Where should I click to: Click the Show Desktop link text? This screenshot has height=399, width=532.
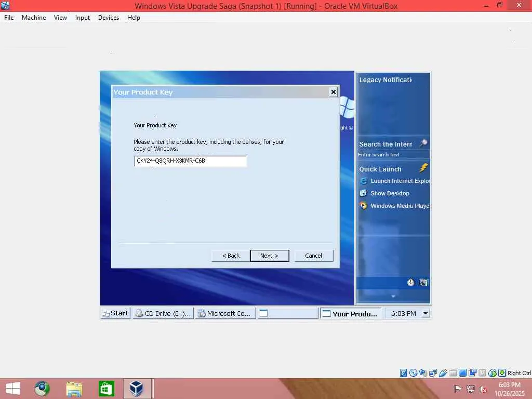[x=390, y=193]
